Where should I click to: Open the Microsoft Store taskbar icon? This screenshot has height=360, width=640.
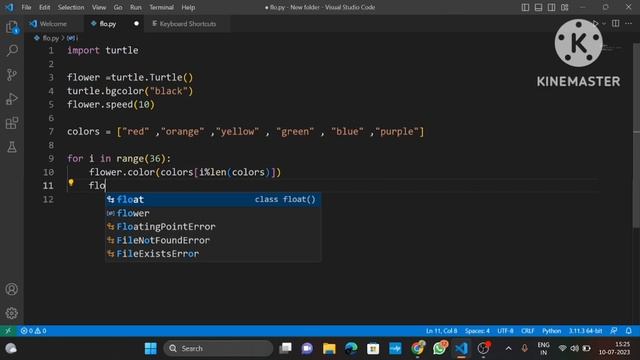[373, 349]
